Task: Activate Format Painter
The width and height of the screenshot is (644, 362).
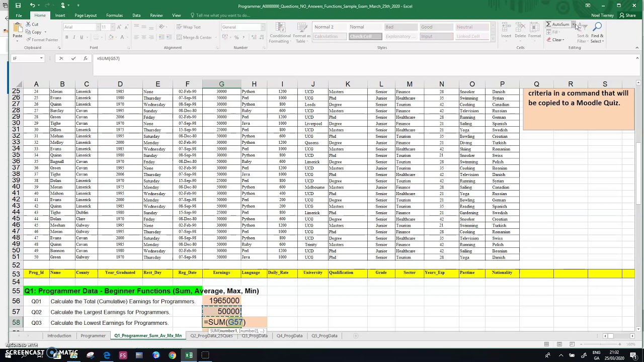Action: 42,40
